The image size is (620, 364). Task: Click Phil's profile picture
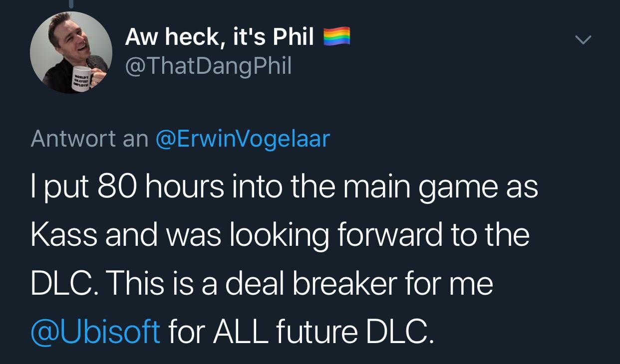click(71, 52)
